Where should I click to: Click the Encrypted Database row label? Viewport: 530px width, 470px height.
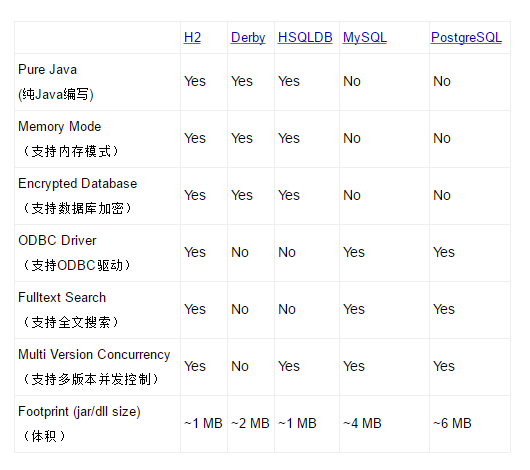click(x=77, y=184)
